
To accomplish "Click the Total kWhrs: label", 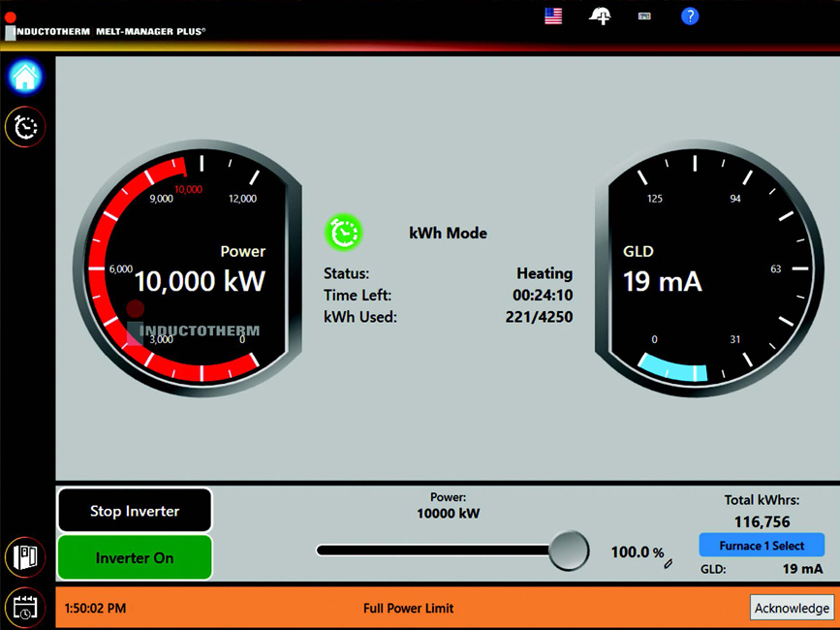I will (762, 500).
